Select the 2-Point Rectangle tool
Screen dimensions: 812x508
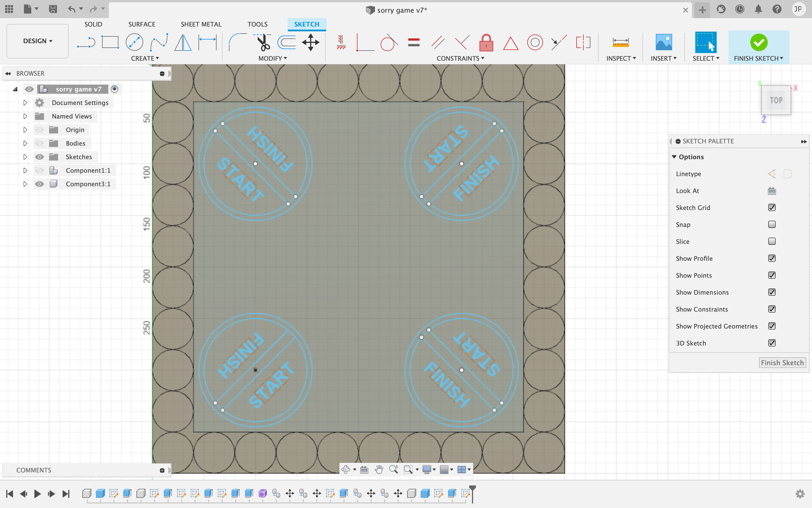coord(110,43)
